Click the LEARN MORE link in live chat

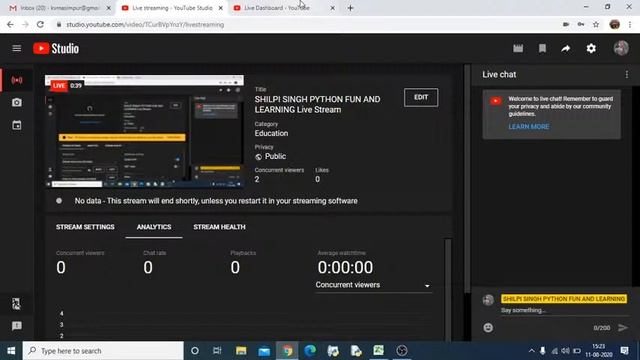coord(529,127)
